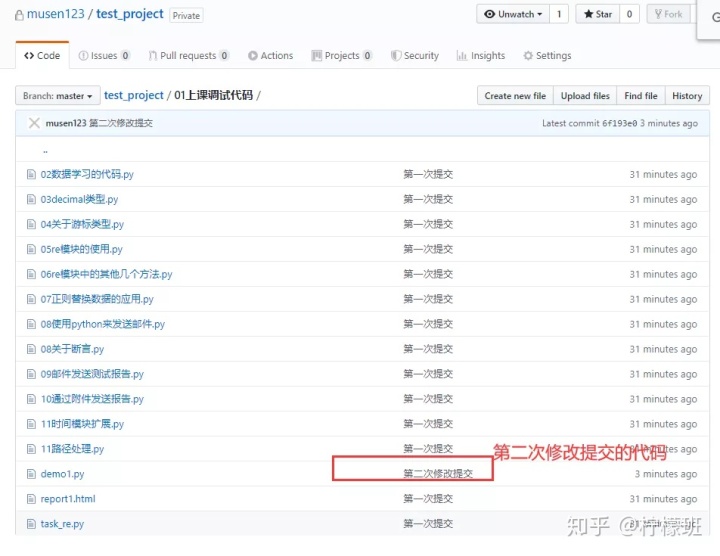Open file 05re模块的使用.py

[81, 249]
